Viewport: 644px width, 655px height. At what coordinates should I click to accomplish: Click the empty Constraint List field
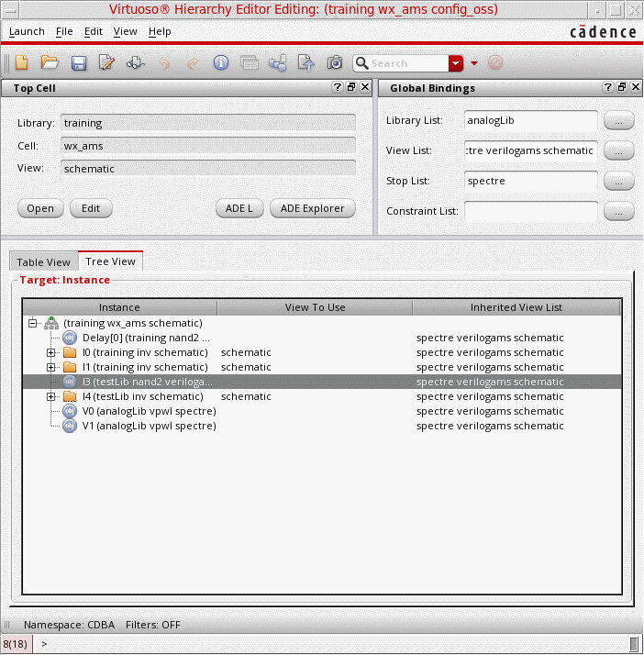(531, 211)
